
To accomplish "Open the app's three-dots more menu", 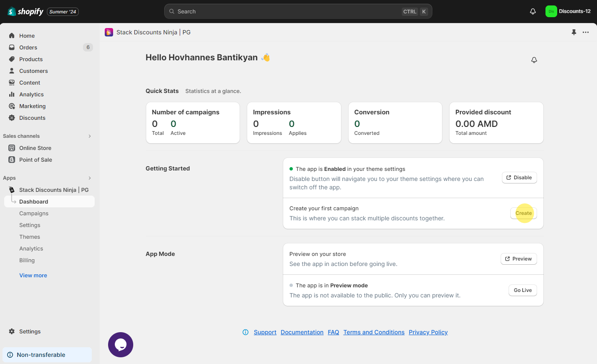I will pos(585,32).
